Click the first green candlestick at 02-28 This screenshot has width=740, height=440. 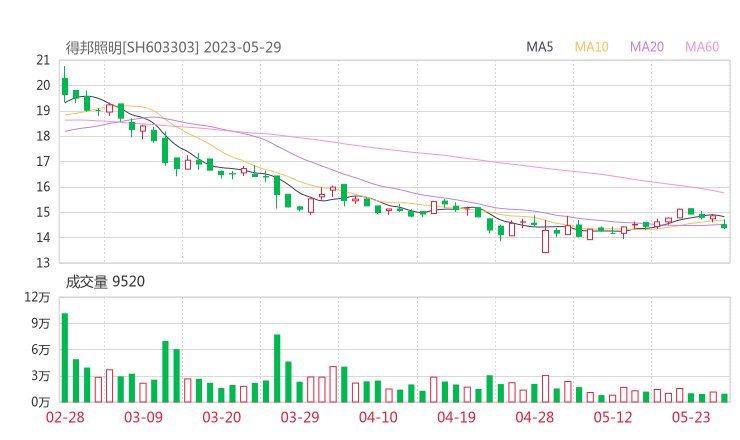click(65, 86)
